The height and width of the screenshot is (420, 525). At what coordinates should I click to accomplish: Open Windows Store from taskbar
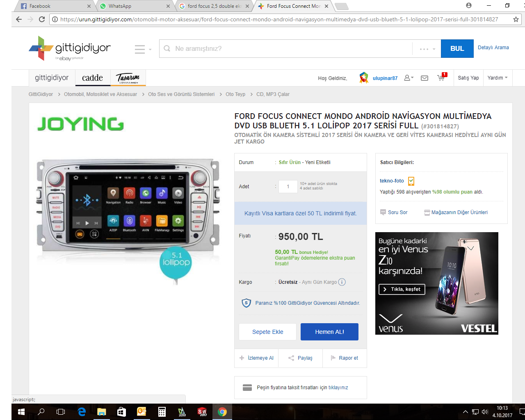[121, 412]
